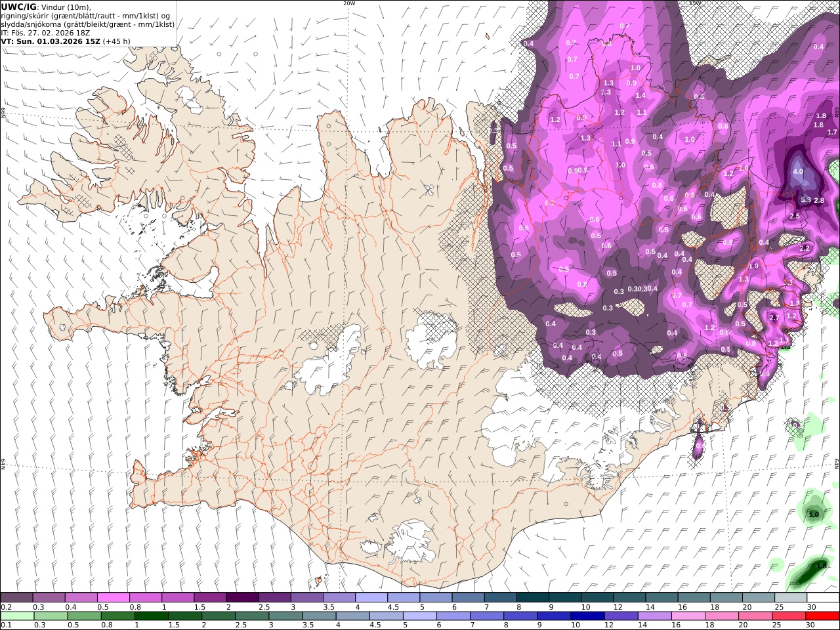Click the '15W' longitude label
This screenshot has width=840, height=630.
pyautogui.click(x=695, y=3)
